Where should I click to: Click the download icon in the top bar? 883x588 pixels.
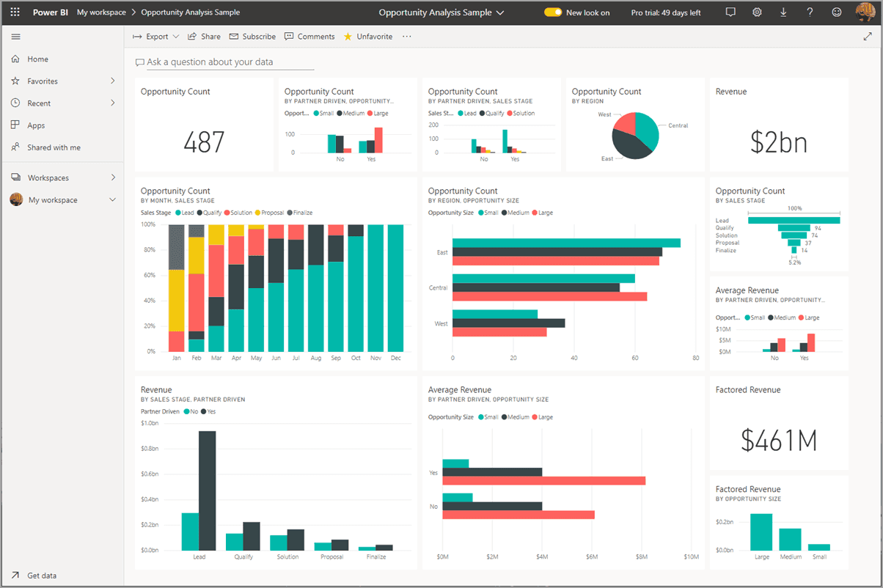[x=783, y=12]
